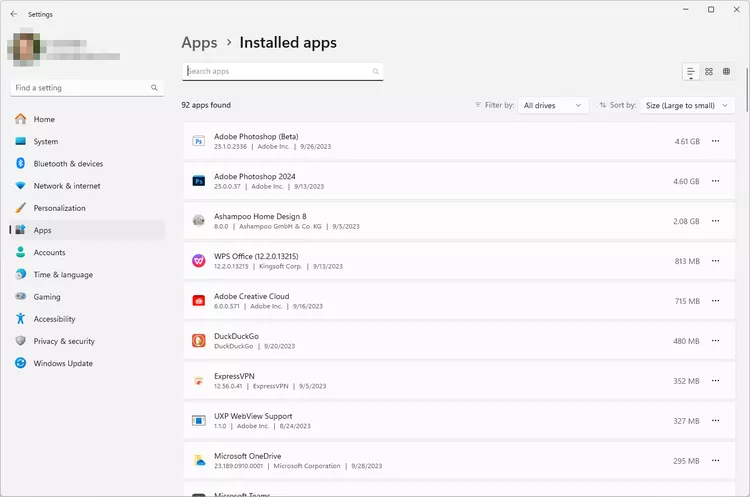
Task: Click the Apps breadcrumb link
Action: 199,43
